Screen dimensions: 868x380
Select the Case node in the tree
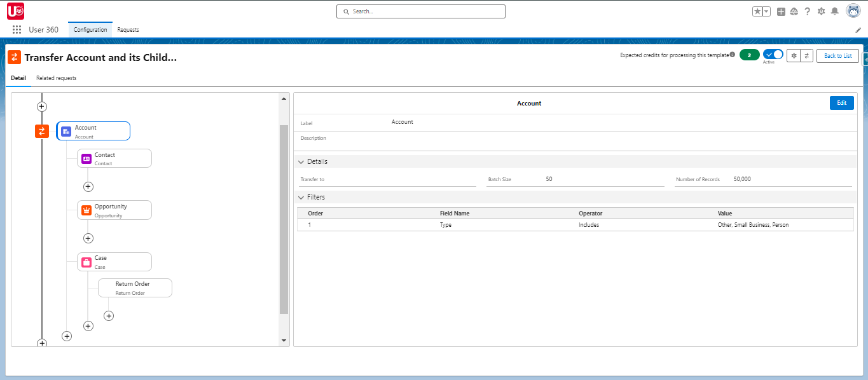114,262
